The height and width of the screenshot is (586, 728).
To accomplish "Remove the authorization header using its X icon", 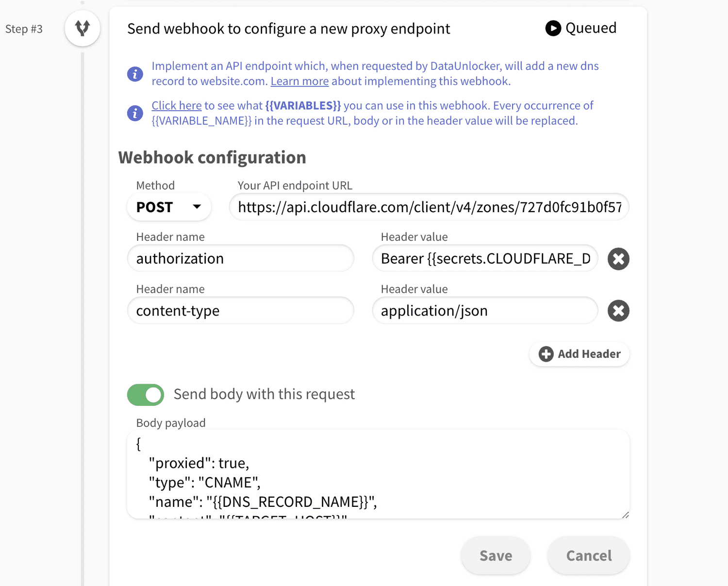I will click(x=618, y=259).
